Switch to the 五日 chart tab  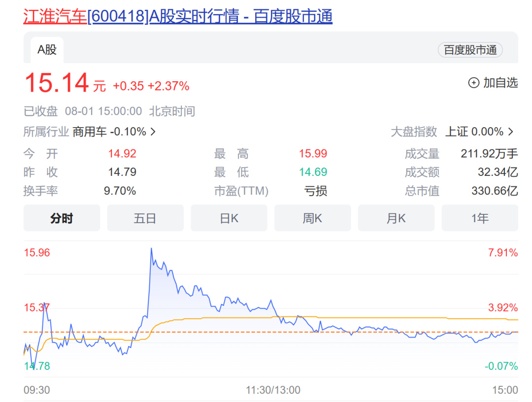coord(145,218)
